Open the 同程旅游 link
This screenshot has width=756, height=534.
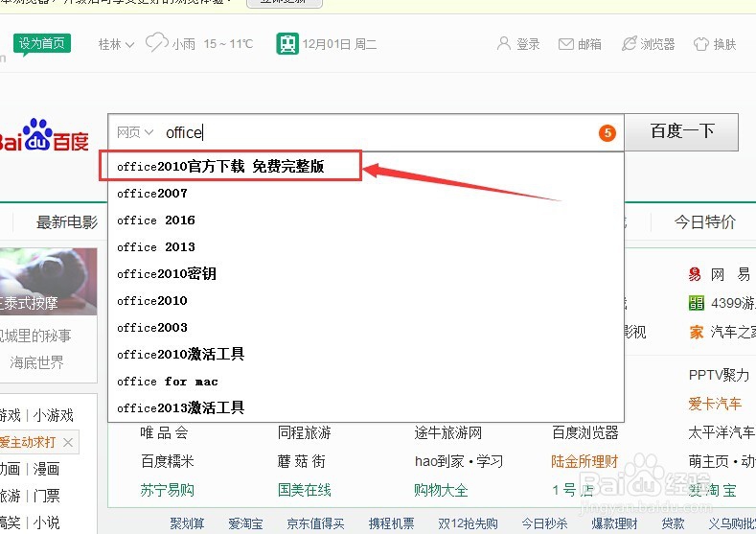pos(305,432)
